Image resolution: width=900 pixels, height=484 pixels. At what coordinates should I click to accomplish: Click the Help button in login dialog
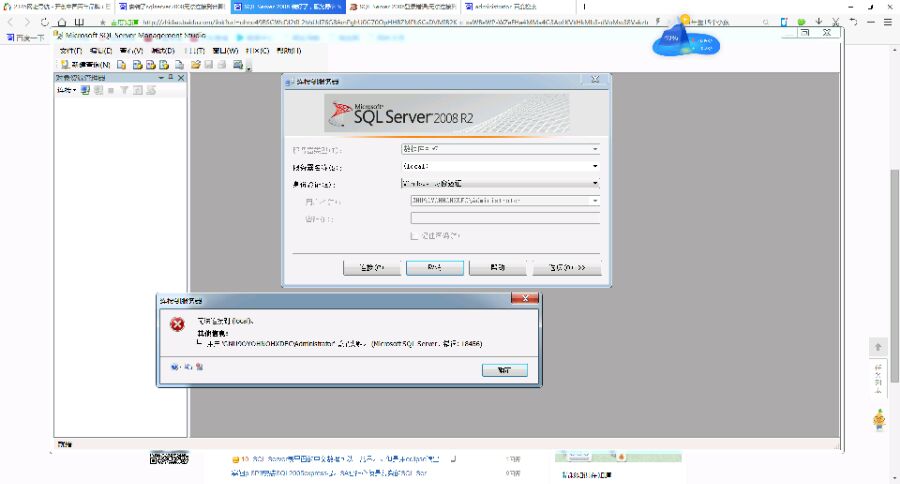point(497,268)
